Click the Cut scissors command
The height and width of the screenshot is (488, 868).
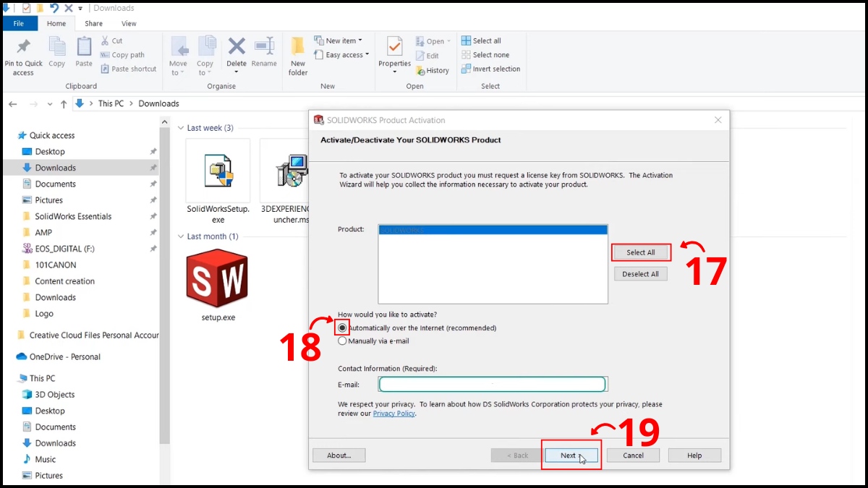(x=112, y=41)
